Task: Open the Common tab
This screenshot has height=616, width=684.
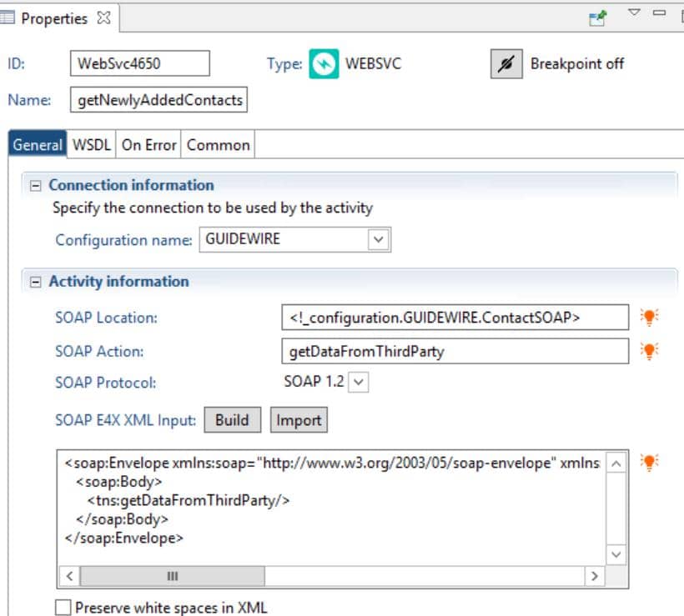Action: [x=218, y=144]
